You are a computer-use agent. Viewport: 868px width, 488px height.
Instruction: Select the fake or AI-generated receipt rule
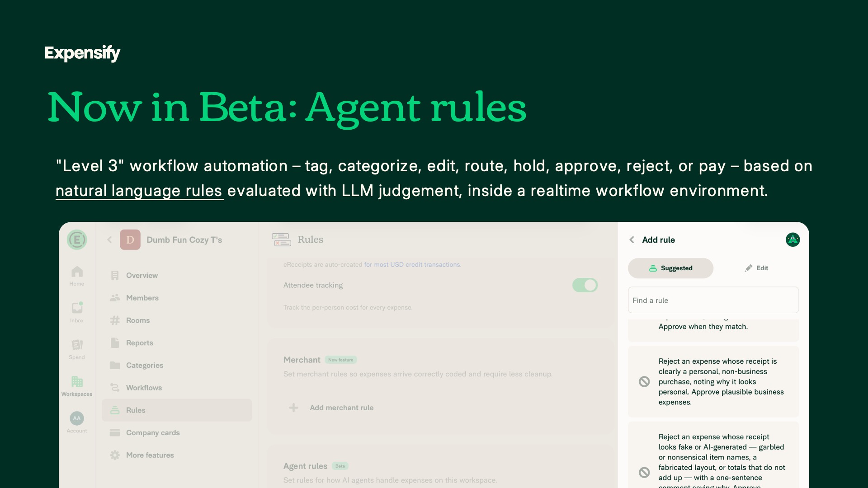(713, 455)
